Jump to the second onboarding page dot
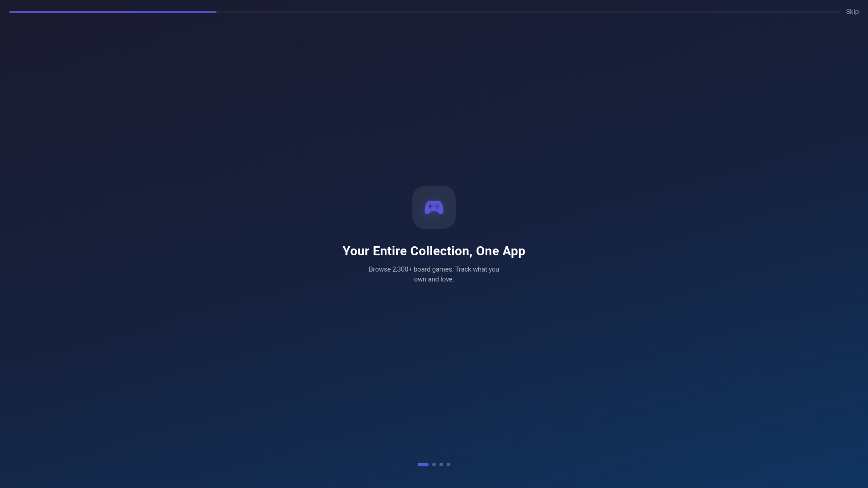The image size is (868, 488). 434,465
